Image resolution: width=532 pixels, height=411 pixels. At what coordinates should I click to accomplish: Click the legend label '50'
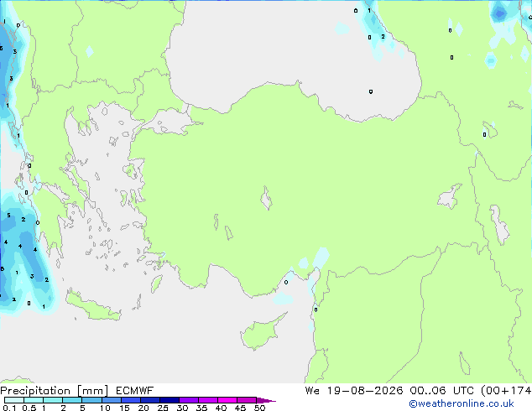[x=259, y=408]
